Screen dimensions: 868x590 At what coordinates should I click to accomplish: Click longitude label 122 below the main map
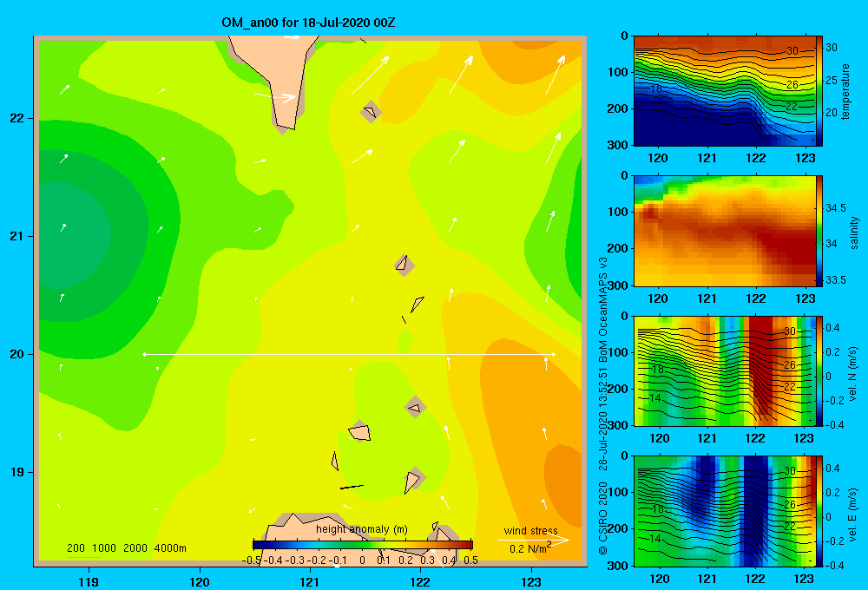click(420, 582)
